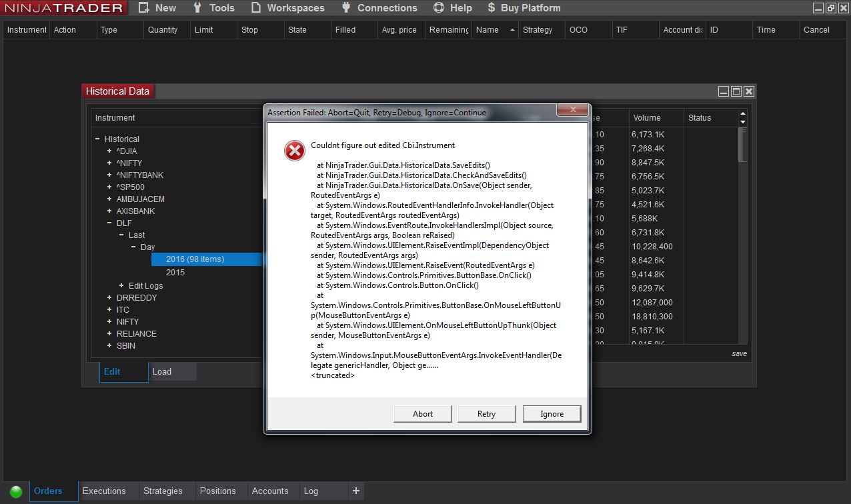Open the Workspaces menu
The height and width of the screenshot is (504, 851).
[x=288, y=8]
